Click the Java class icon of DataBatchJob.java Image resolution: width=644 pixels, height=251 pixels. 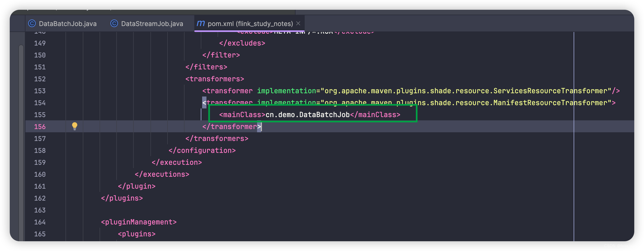tap(32, 24)
